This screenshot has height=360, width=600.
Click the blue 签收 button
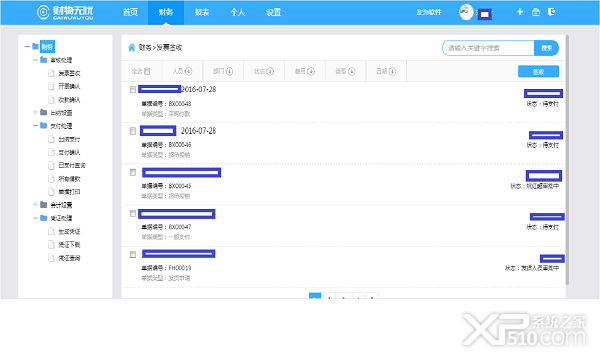click(538, 72)
